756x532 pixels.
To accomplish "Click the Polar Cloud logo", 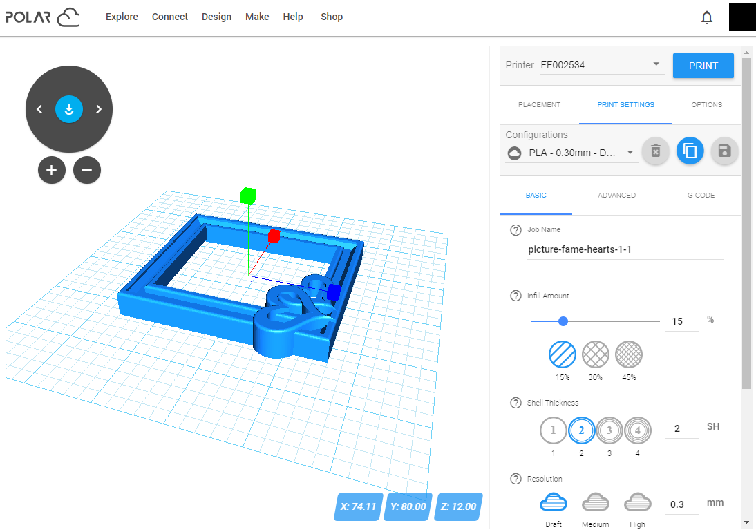I will (42, 17).
